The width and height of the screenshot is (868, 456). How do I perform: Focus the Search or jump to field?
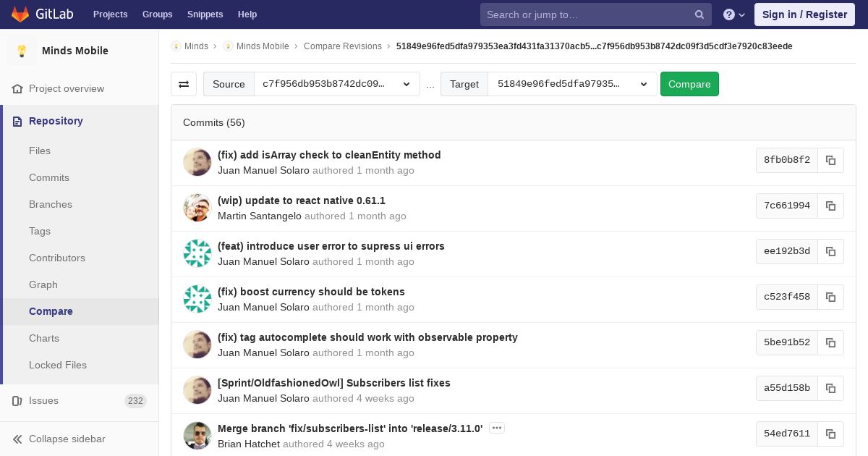(x=587, y=14)
